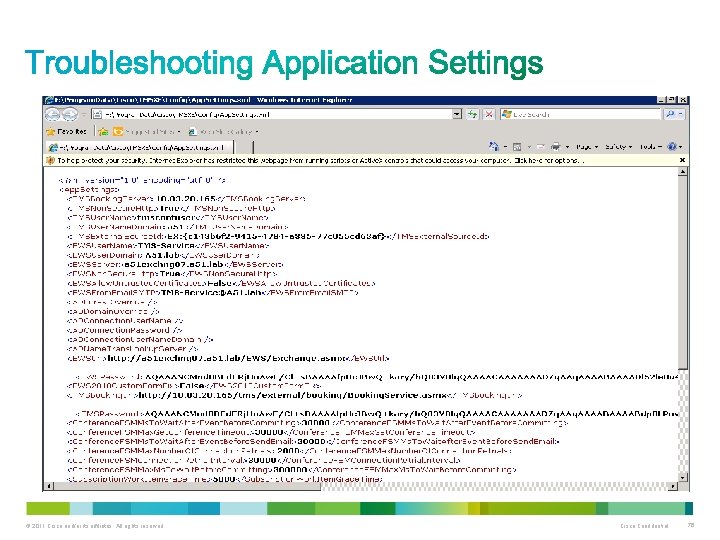Screen dimensions: 720x540
Task: Open the search provider dropdown arrow
Action: (681, 114)
